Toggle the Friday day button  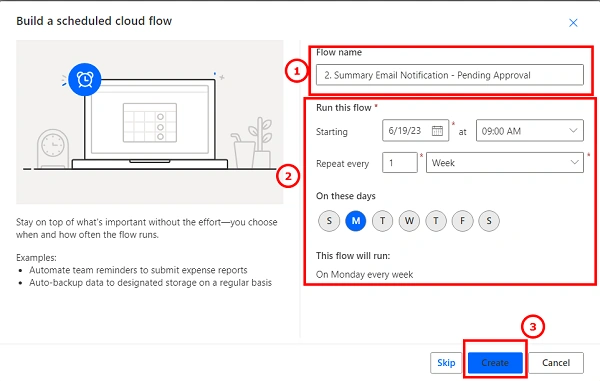(462, 221)
